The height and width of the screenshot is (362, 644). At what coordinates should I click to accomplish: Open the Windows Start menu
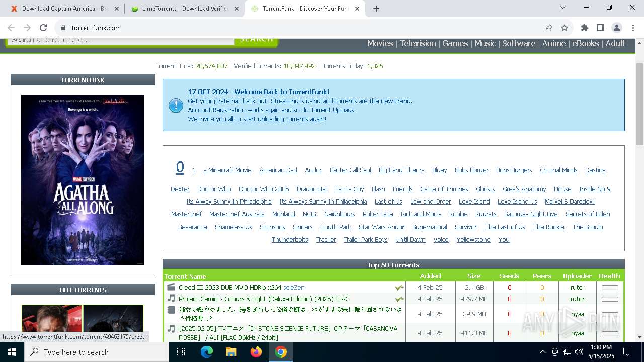(12, 352)
